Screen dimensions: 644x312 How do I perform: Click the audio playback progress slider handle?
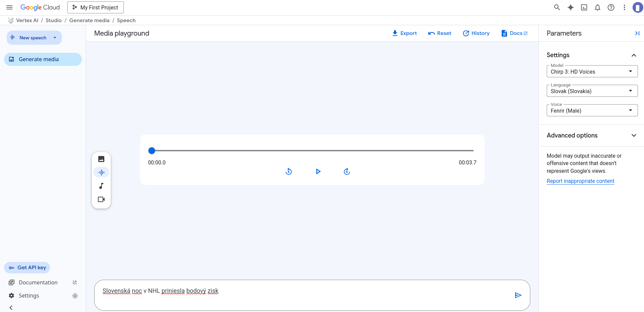coord(152,151)
